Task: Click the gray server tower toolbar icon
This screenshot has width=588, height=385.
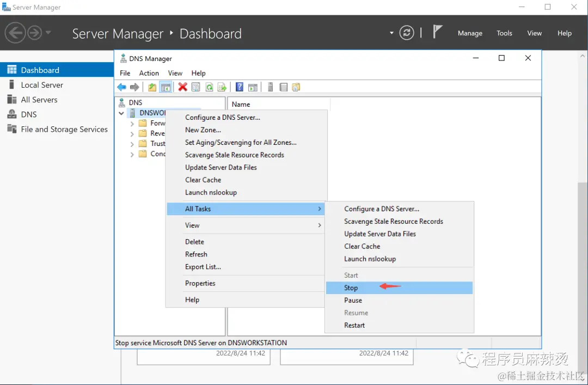Action: click(x=271, y=87)
